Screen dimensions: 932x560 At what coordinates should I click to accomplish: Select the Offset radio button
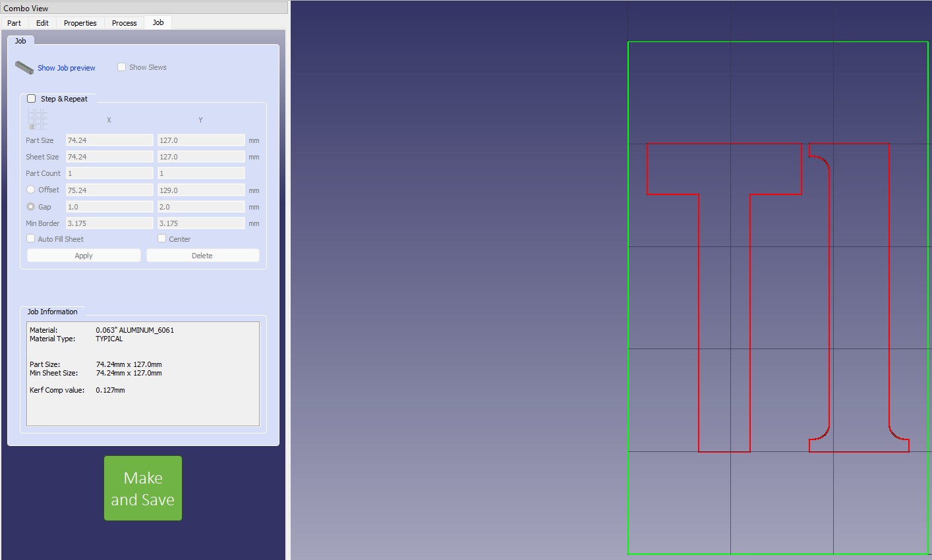click(31, 190)
